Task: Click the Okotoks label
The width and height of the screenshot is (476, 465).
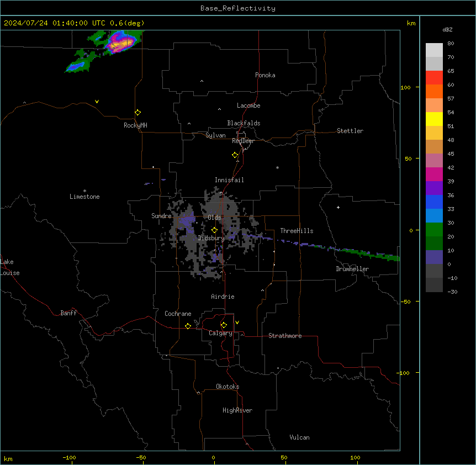Action: [x=228, y=387]
